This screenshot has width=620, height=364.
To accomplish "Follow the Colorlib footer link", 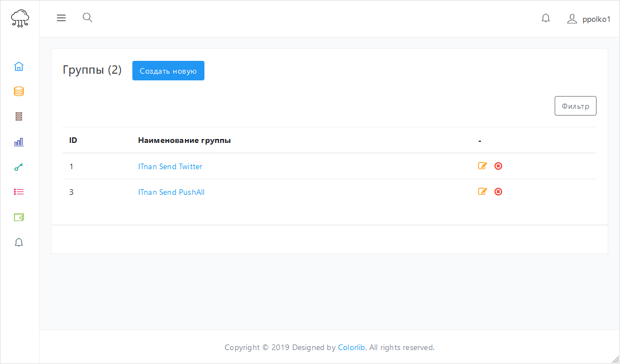I will 351,347.
